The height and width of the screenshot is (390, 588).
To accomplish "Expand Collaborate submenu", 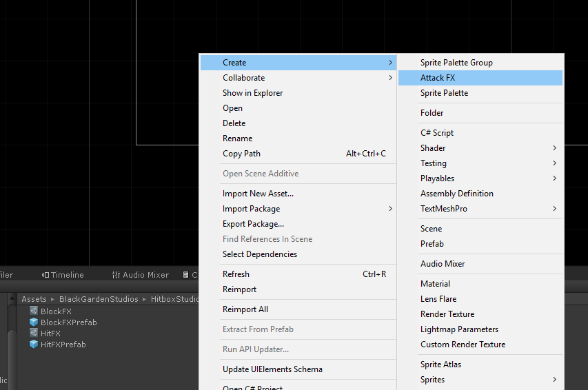I will coord(298,78).
